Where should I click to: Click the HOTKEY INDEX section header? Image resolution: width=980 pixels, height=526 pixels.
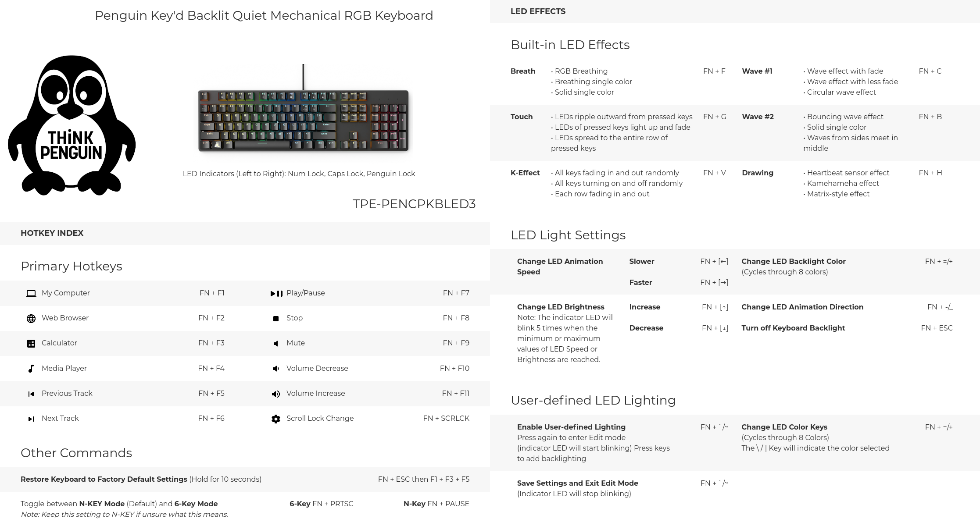coord(52,233)
